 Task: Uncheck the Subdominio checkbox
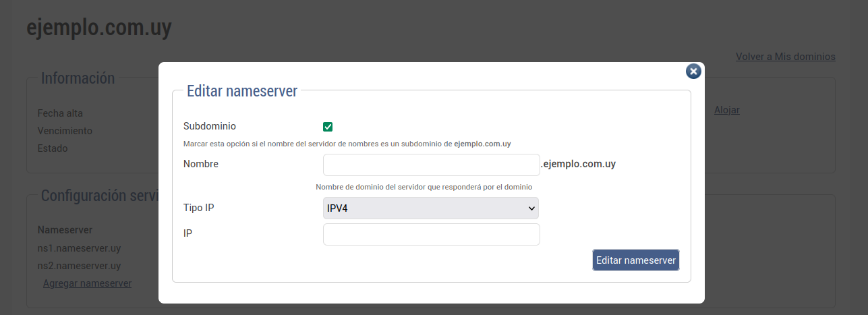tap(328, 127)
